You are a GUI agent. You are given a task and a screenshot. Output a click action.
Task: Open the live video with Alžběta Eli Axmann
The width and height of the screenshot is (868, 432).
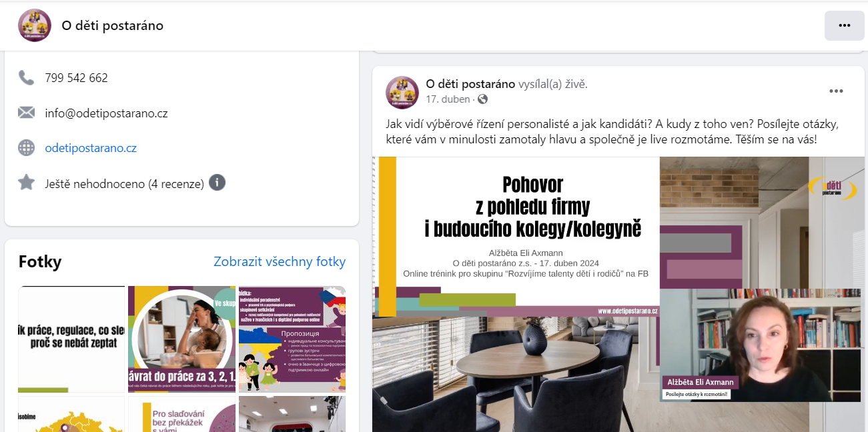click(618, 294)
